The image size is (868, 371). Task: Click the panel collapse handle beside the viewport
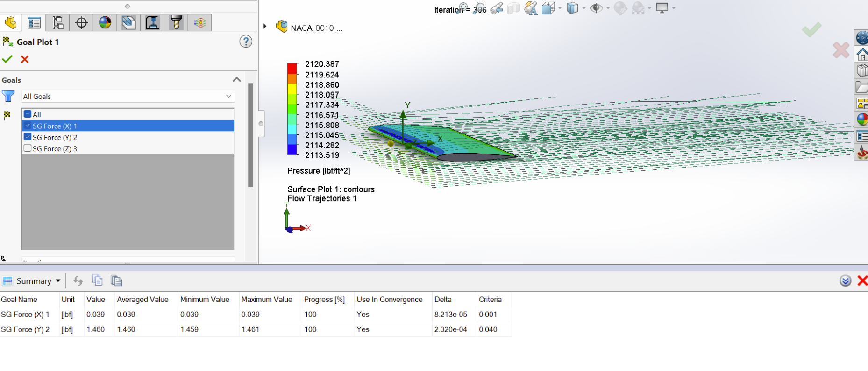click(x=261, y=124)
